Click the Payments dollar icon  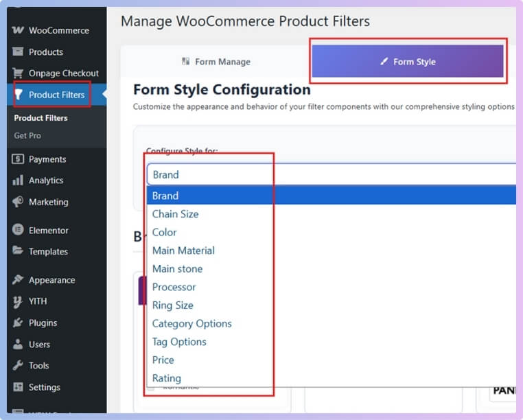(18, 159)
